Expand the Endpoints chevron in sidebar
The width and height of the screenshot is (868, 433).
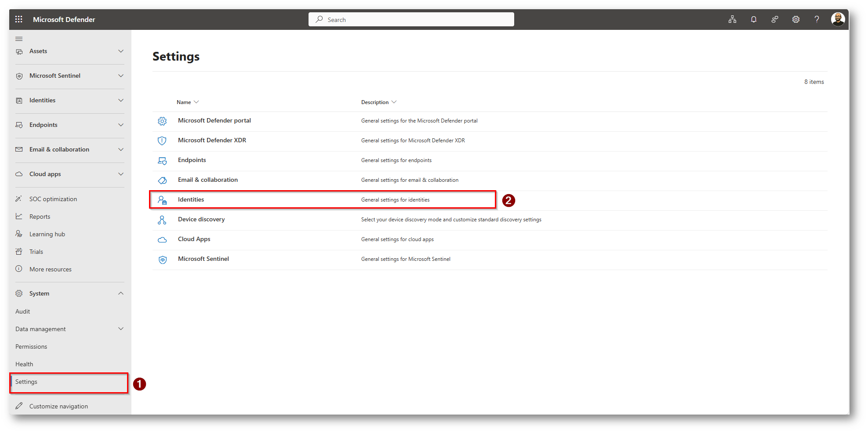coord(121,125)
